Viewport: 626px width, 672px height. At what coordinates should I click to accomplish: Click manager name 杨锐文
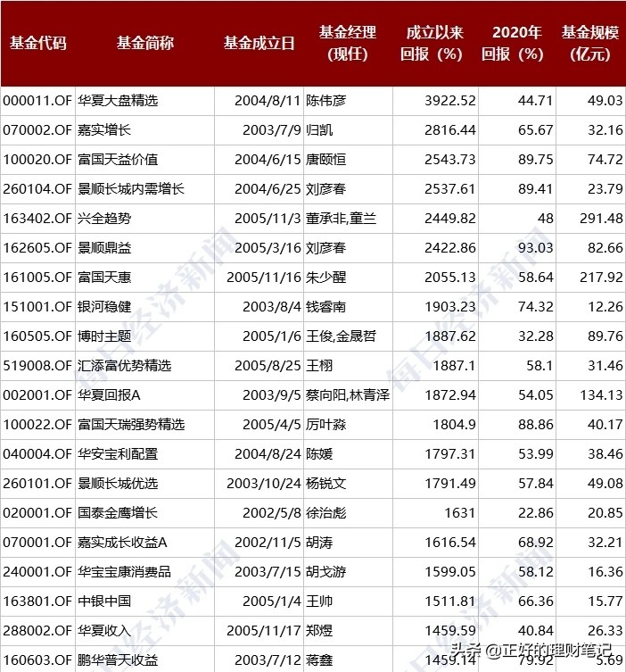click(325, 484)
